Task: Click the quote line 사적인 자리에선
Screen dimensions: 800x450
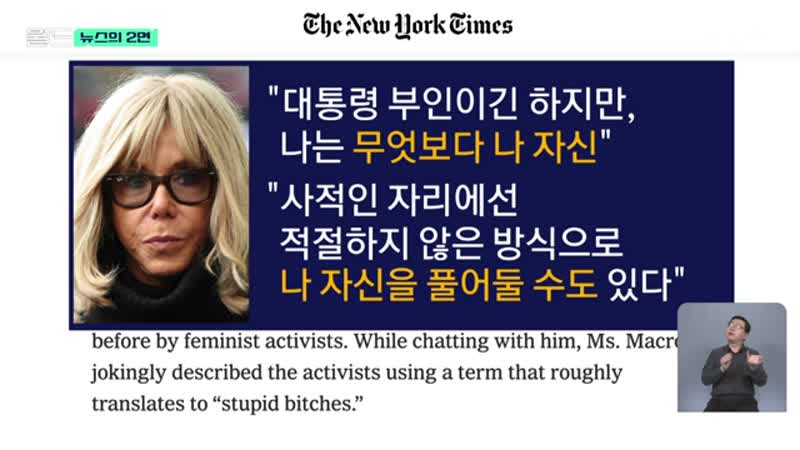Action: click(393, 199)
